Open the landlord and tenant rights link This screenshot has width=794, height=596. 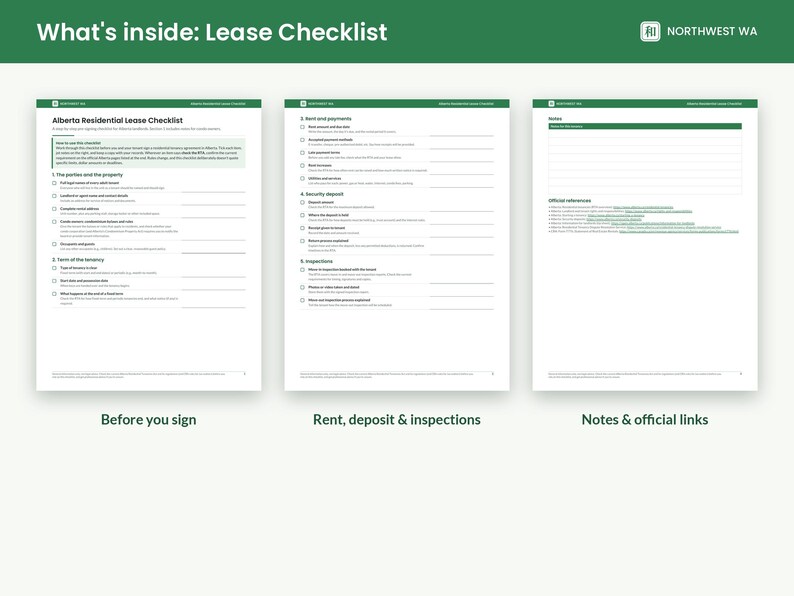[658, 211]
